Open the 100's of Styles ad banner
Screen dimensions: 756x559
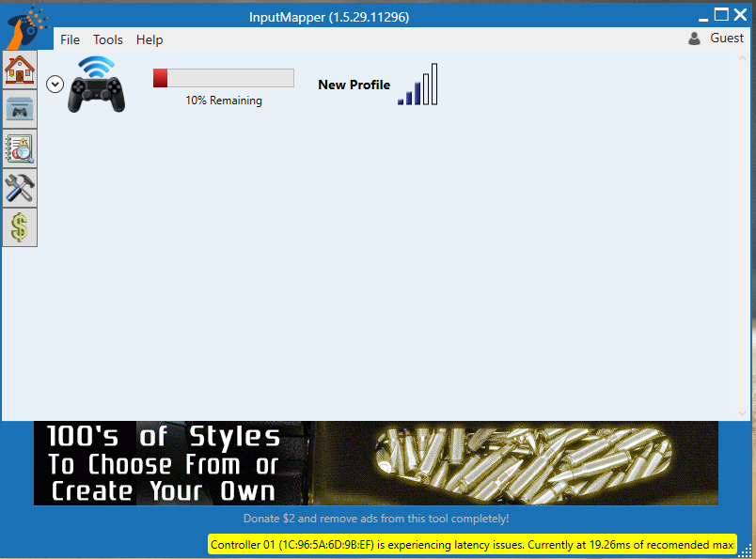376,463
